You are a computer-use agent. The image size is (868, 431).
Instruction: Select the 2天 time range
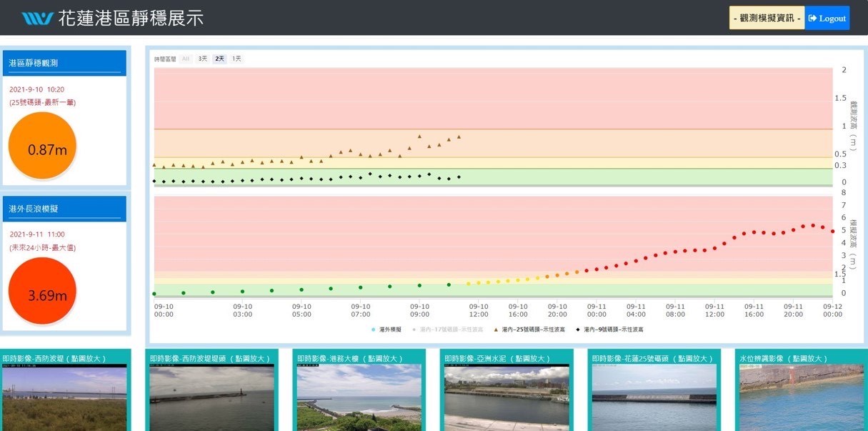pyautogui.click(x=219, y=59)
